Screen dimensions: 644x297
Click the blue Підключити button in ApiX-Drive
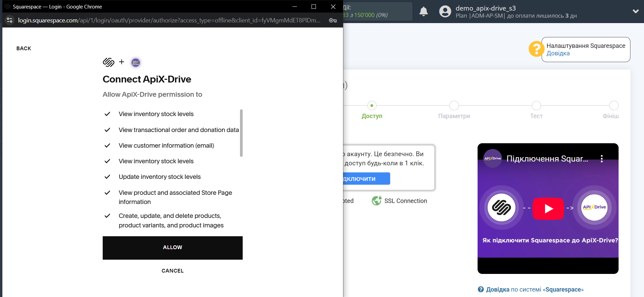366,179
